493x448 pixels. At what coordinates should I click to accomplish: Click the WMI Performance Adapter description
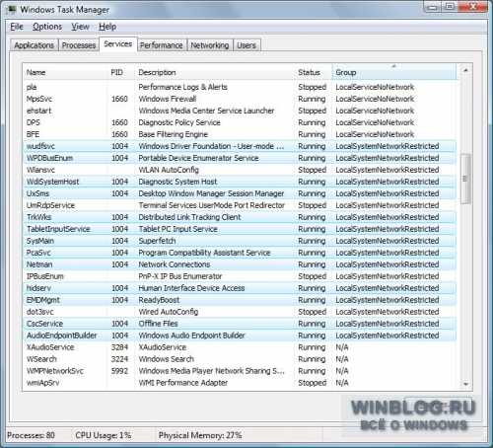(183, 383)
